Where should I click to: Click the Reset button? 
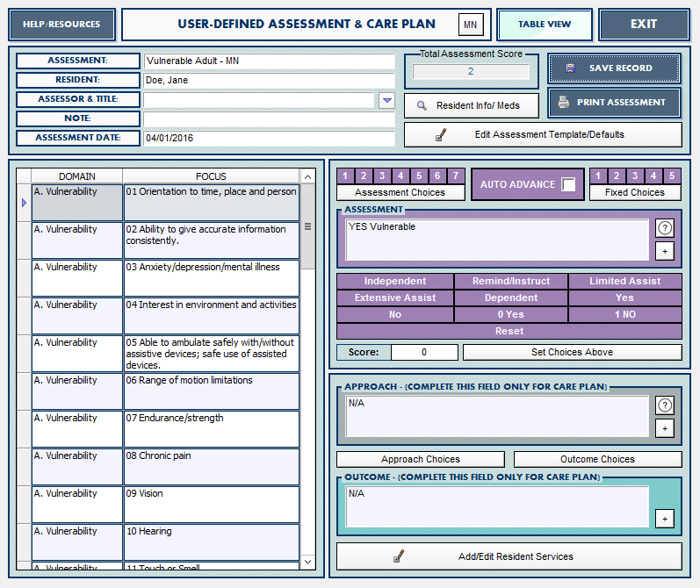(509, 331)
